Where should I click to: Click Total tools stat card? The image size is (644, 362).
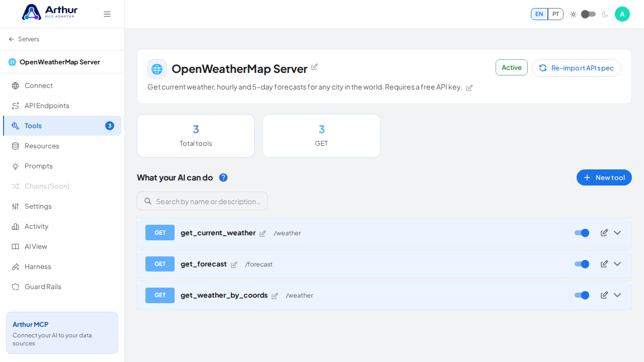point(196,136)
